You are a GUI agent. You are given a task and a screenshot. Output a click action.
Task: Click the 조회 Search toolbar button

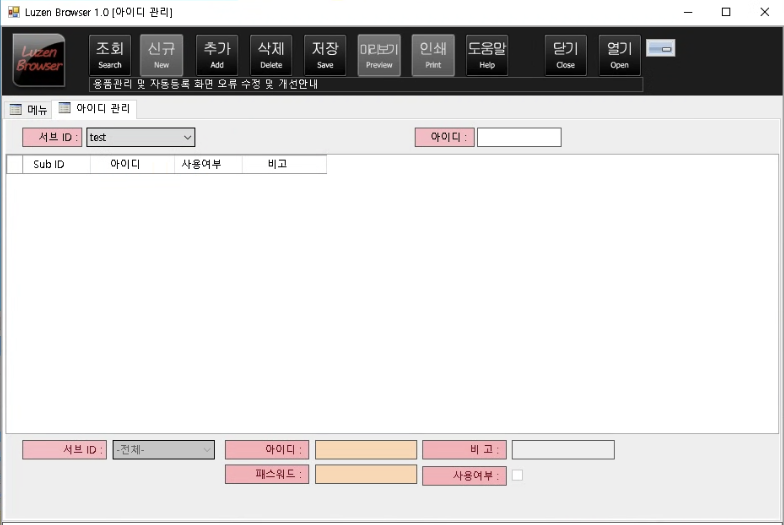tap(110, 55)
